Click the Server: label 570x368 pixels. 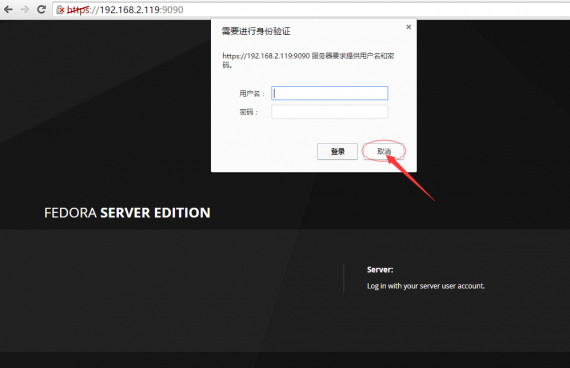(x=380, y=270)
